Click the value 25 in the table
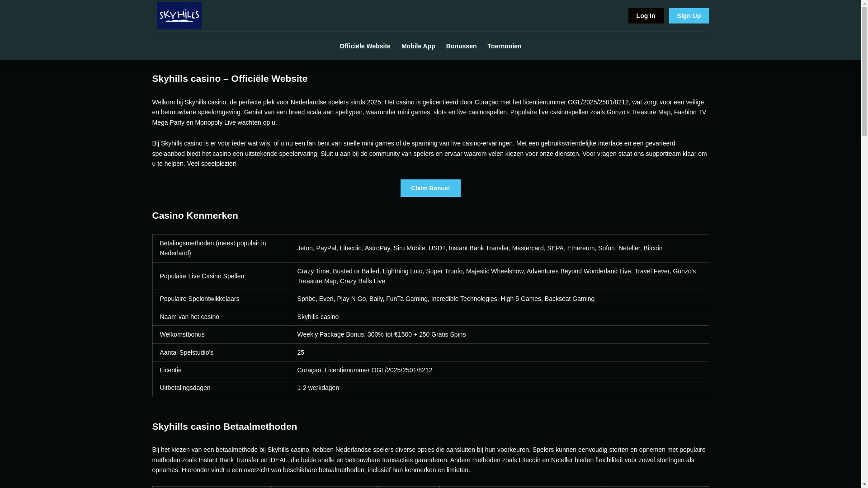Viewport: 868px width, 488px height. [x=499, y=352]
